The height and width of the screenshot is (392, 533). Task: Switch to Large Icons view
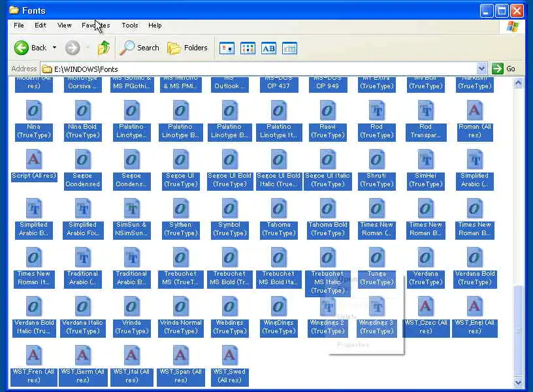(x=227, y=48)
